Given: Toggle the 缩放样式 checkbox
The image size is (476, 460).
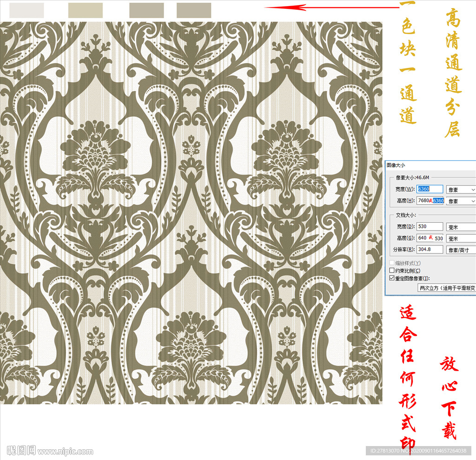Looking at the screenshot, I should pyautogui.click(x=392, y=263).
